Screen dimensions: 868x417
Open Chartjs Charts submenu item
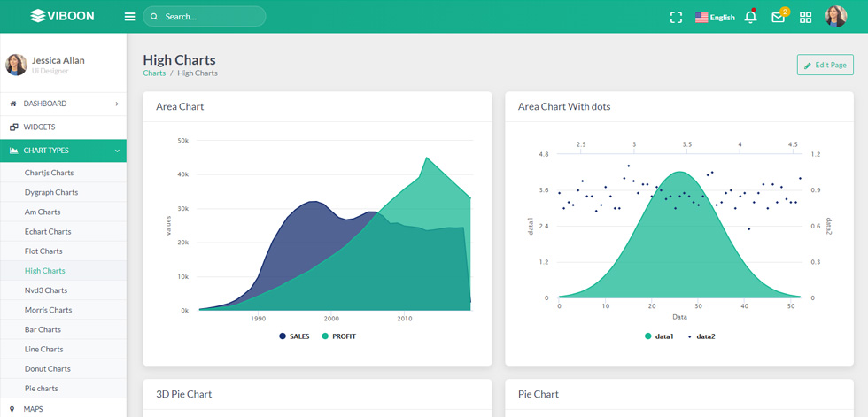[63, 173]
